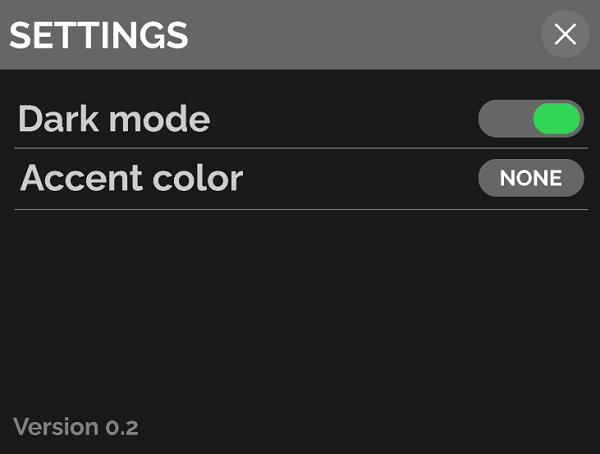
Task: Expand accent color choices via NONE
Action: 531,178
